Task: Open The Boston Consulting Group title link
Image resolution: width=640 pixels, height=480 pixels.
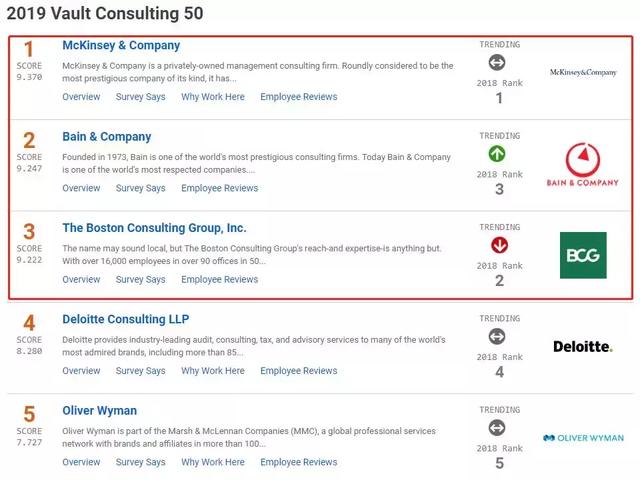Action: [x=154, y=228]
